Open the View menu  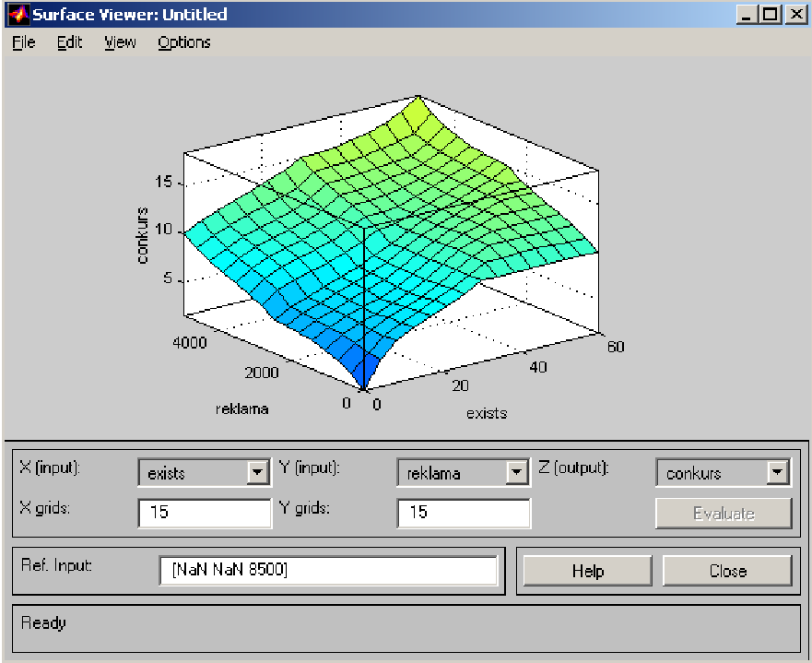[x=120, y=42]
